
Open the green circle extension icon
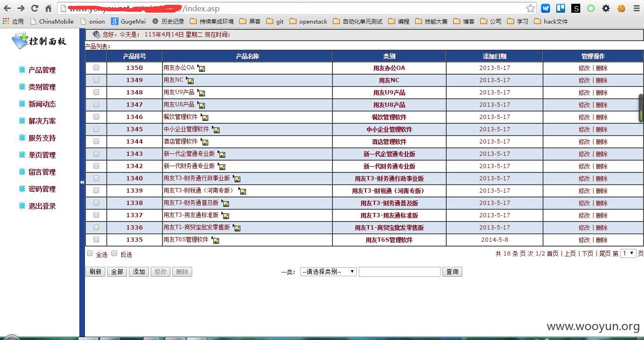tap(591, 8)
